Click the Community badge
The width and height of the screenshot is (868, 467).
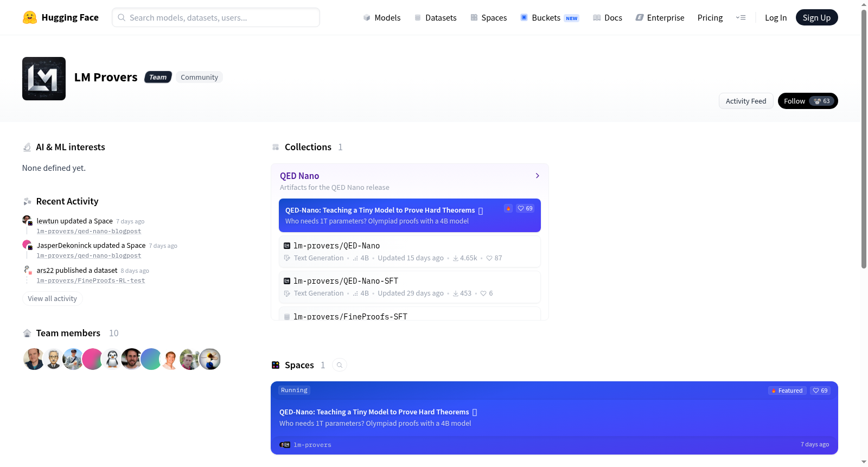click(199, 77)
